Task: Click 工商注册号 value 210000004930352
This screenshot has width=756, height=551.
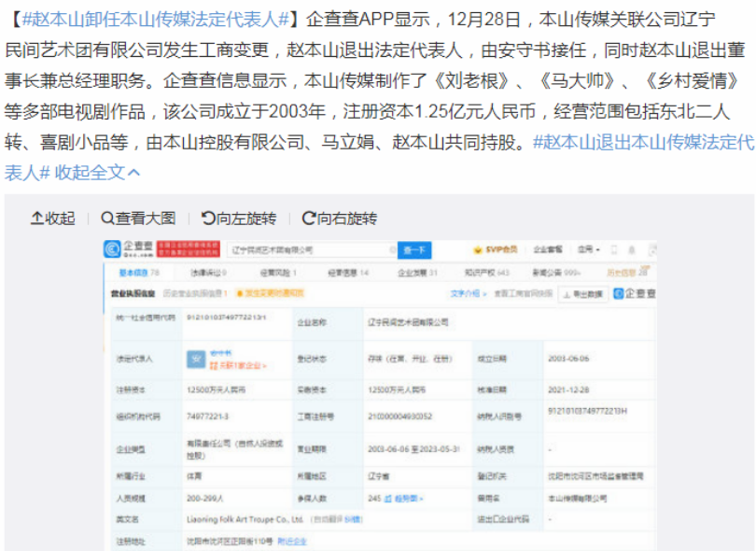Action: [x=399, y=416]
